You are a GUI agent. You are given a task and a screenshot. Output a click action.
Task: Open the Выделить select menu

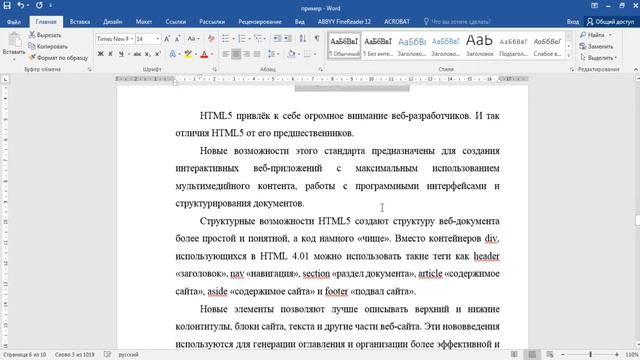pos(598,58)
